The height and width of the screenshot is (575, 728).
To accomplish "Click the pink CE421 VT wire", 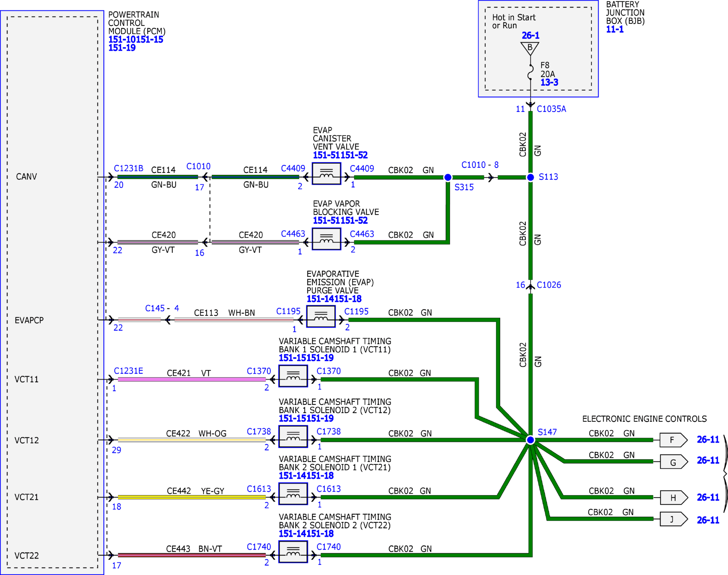I will 192,379.
